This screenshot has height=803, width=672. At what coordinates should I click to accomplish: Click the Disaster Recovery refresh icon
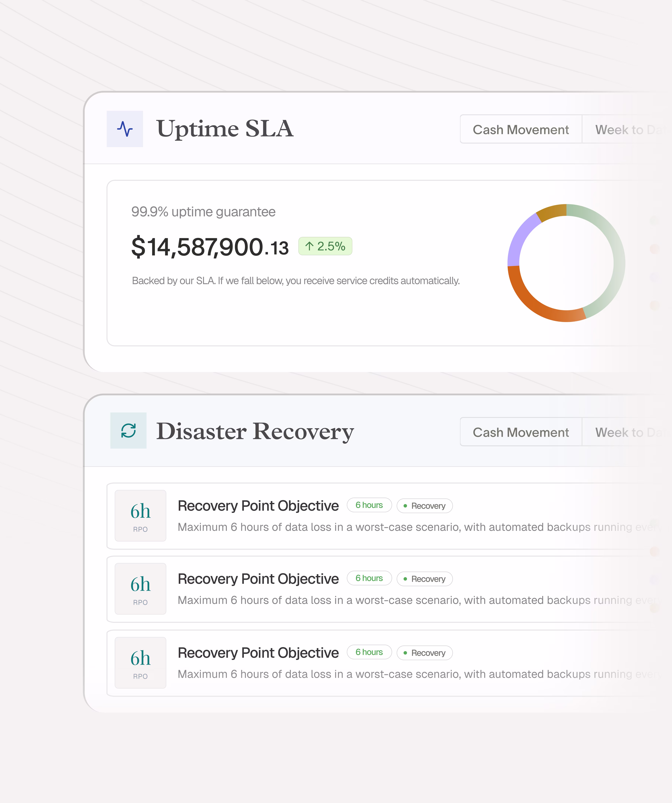pyautogui.click(x=128, y=430)
